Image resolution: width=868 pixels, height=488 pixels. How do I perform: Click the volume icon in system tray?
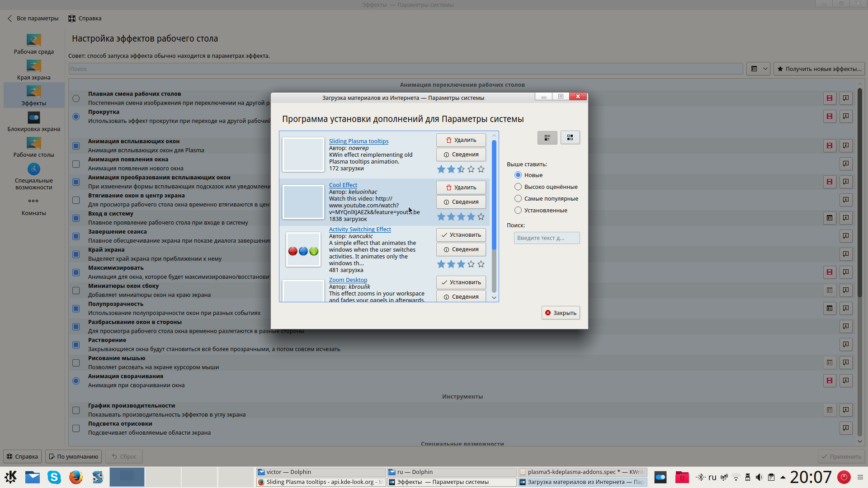pos(759,477)
